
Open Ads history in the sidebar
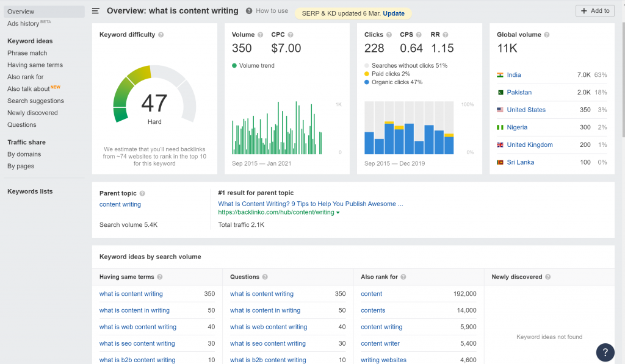coord(23,24)
